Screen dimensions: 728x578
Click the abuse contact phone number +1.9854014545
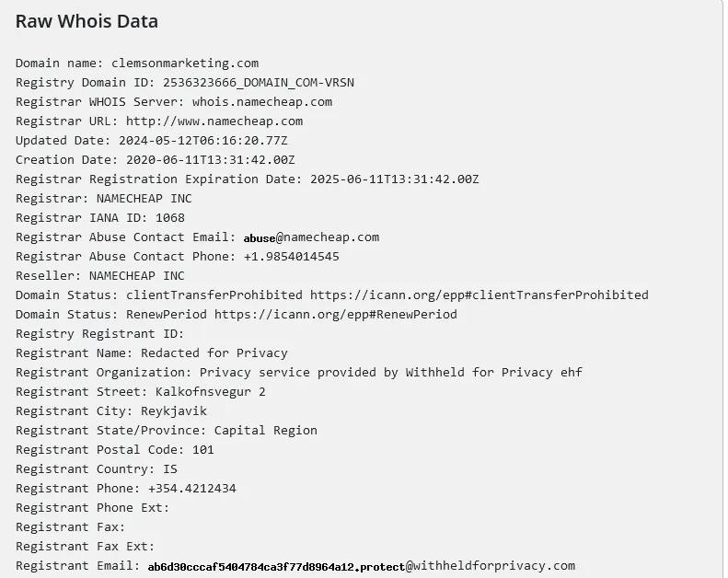(291, 256)
